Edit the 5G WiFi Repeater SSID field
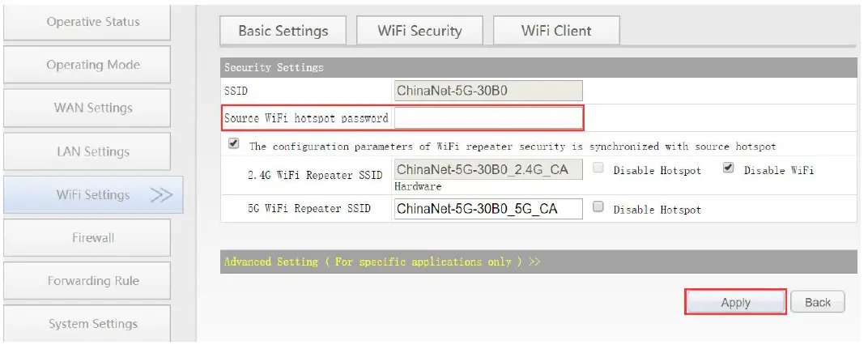Image resolution: width=868 pixels, height=349 pixels. (x=488, y=209)
